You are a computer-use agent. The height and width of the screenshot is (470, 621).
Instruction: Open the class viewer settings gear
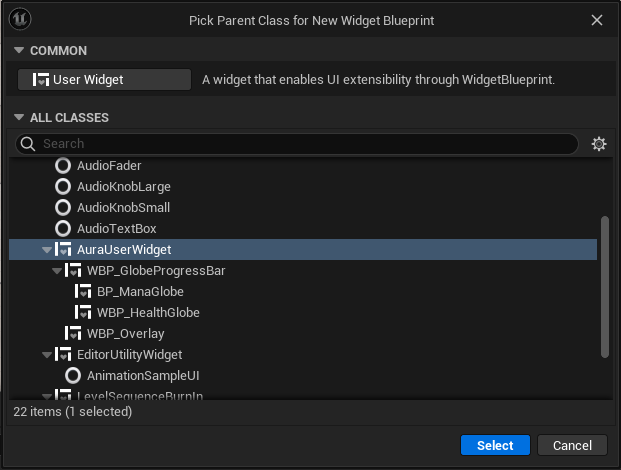click(x=599, y=144)
